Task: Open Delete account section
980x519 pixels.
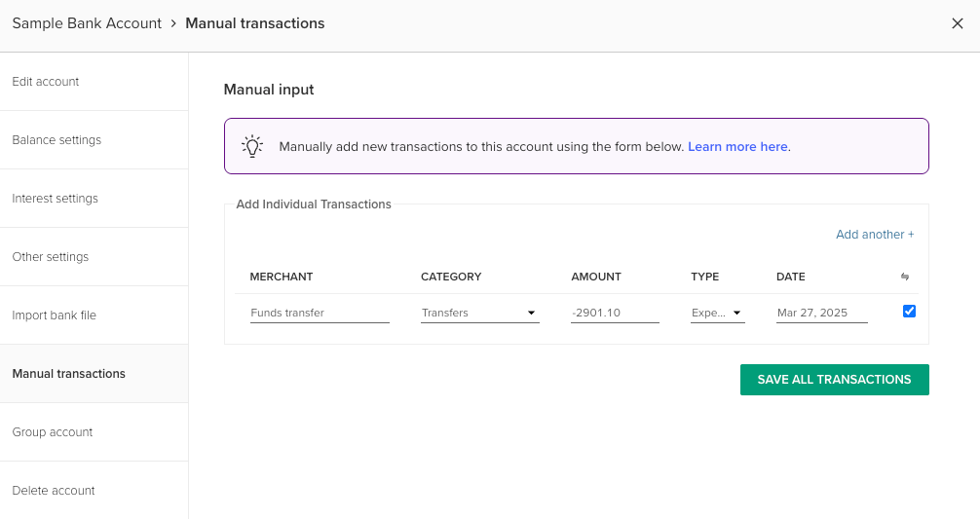Action: 94,490
